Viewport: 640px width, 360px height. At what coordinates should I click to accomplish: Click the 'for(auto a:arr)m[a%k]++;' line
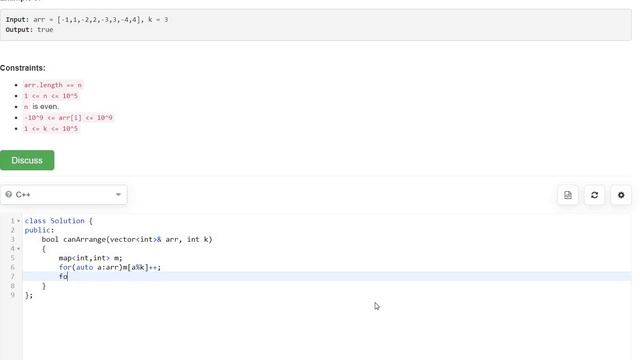click(x=110, y=267)
